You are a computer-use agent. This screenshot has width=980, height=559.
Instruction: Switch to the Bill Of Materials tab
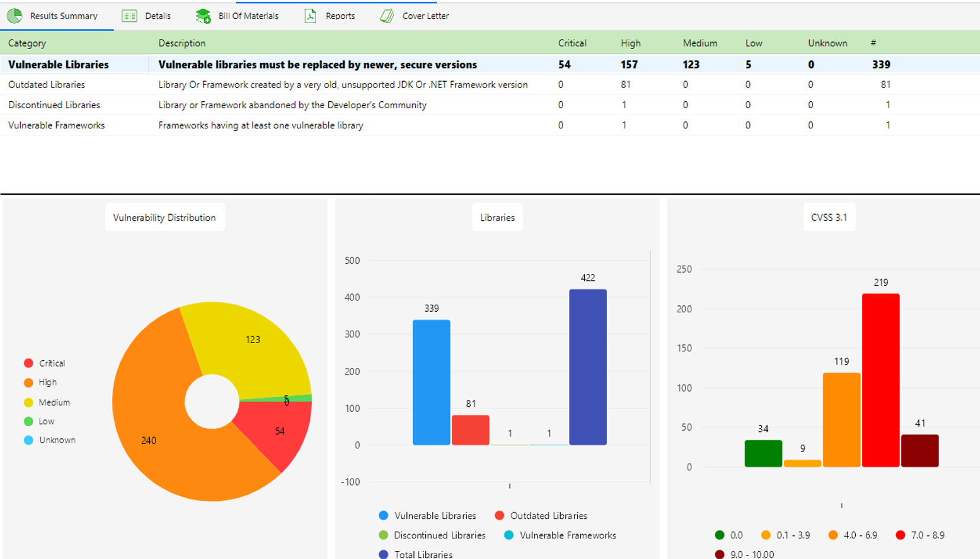[248, 16]
